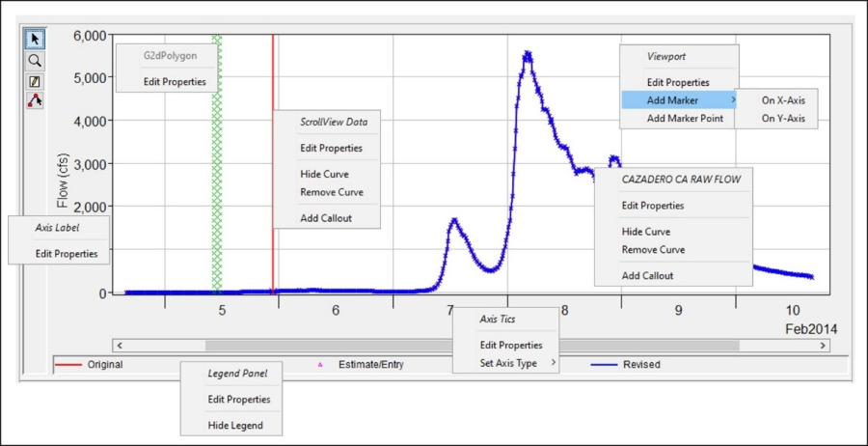The height and width of the screenshot is (446, 868).
Task: Click the scrollbar's left arrow
Action: pyautogui.click(x=119, y=345)
